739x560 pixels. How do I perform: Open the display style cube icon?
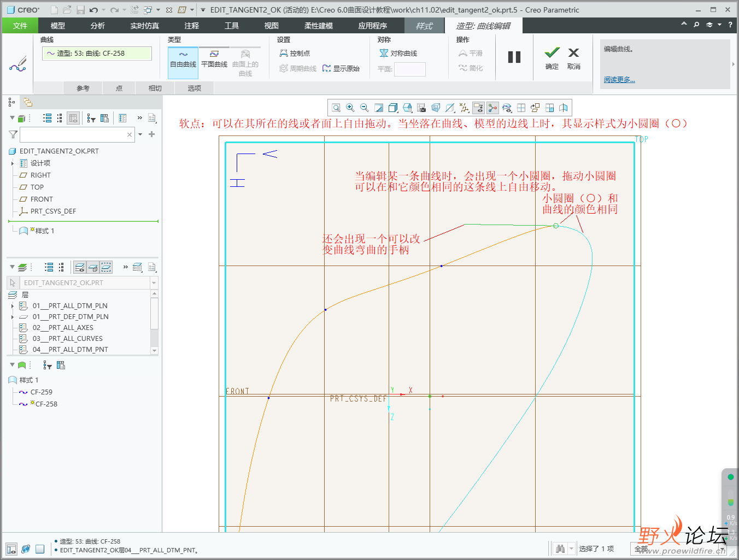[x=393, y=108]
